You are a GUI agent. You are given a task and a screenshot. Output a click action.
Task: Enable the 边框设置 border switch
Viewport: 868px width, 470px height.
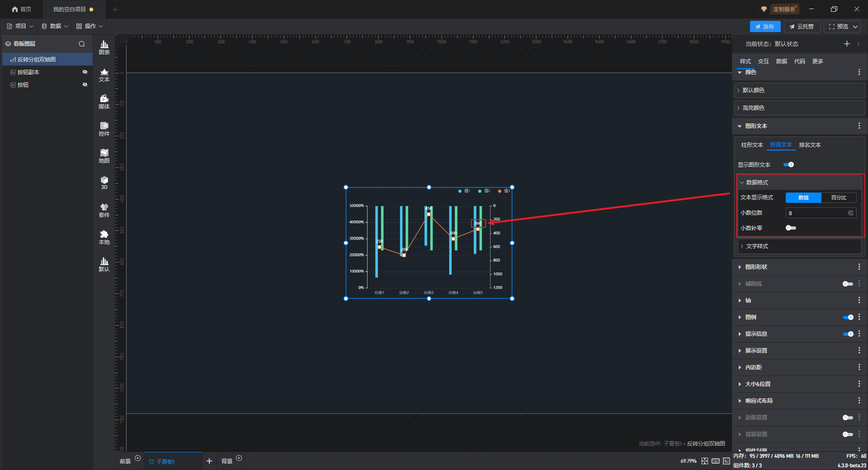[848, 418]
